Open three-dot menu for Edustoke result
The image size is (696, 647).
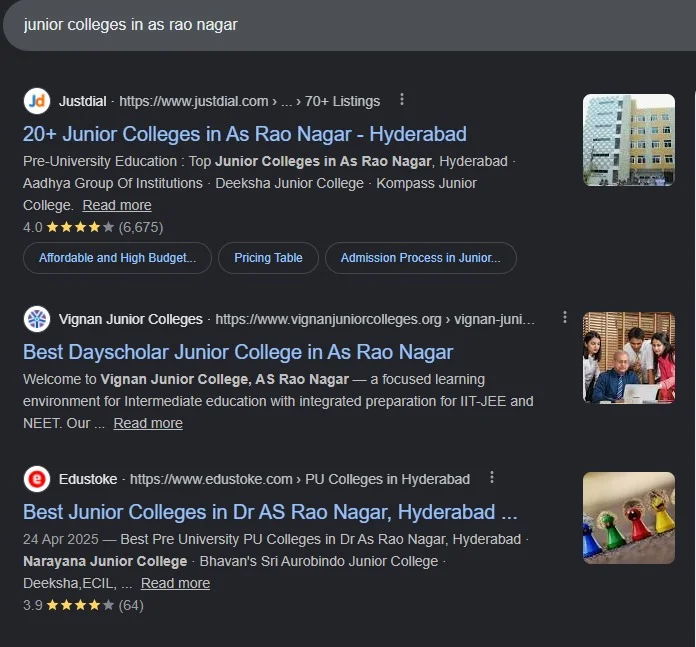492,477
